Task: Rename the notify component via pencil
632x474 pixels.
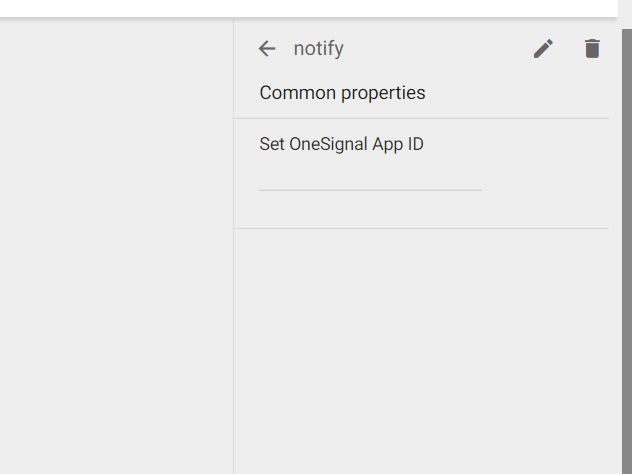Action: coord(543,49)
